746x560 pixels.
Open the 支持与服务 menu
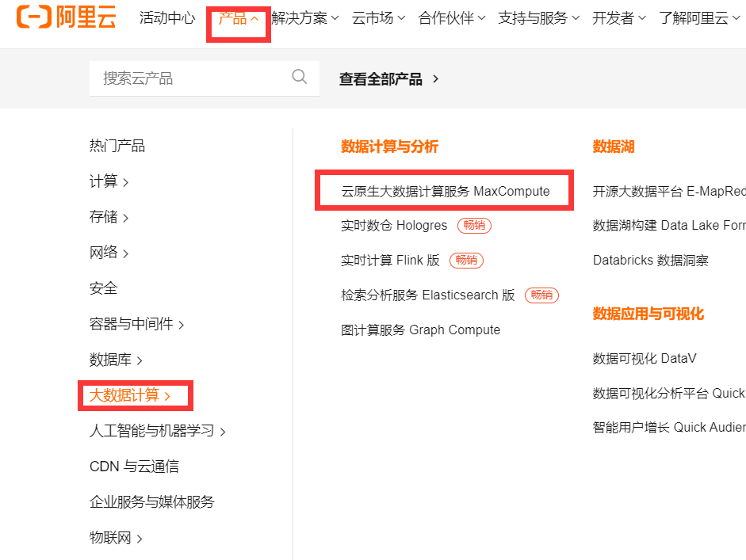pyautogui.click(x=532, y=17)
